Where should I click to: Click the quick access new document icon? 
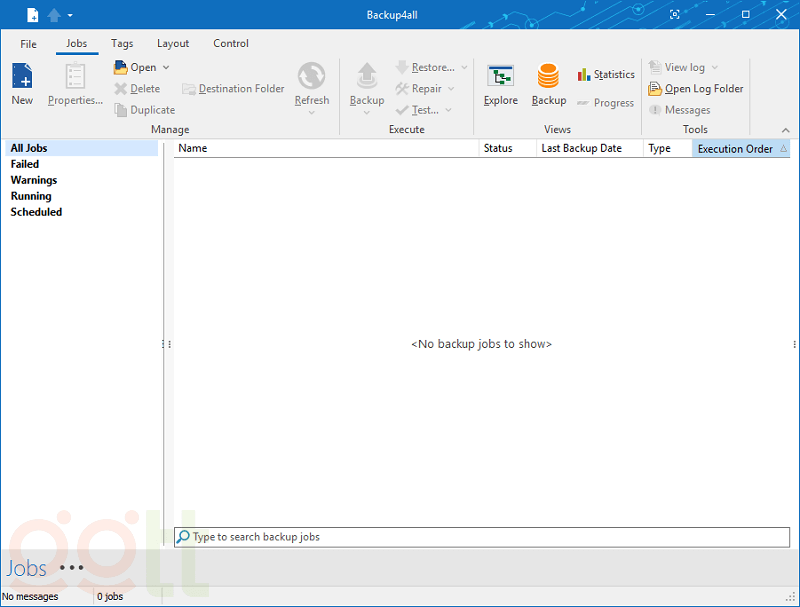[x=33, y=15]
